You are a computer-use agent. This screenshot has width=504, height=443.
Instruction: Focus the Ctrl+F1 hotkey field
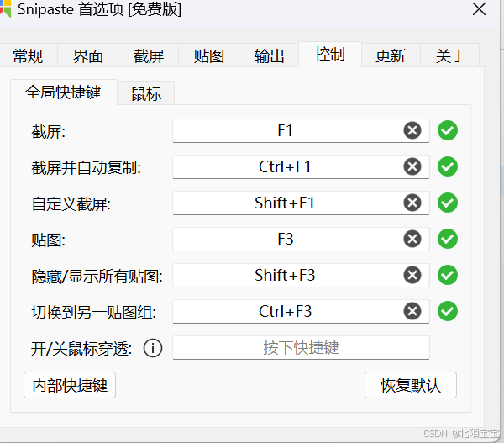click(x=301, y=166)
